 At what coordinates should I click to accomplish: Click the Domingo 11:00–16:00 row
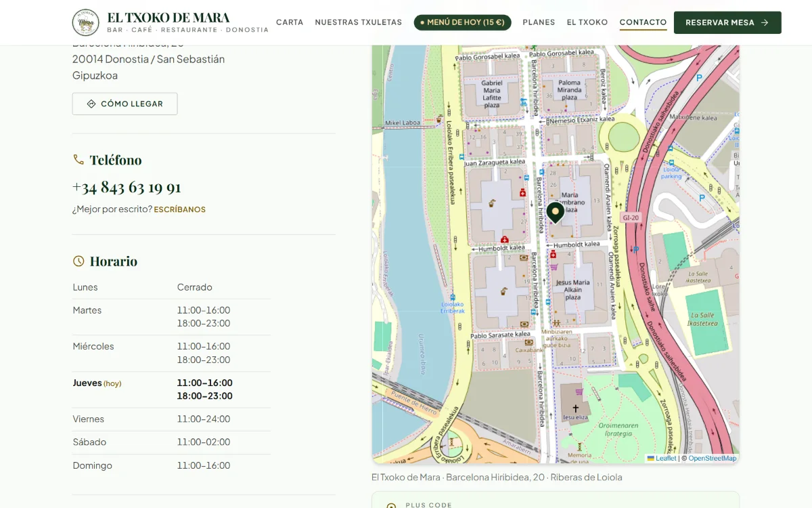[x=171, y=465]
